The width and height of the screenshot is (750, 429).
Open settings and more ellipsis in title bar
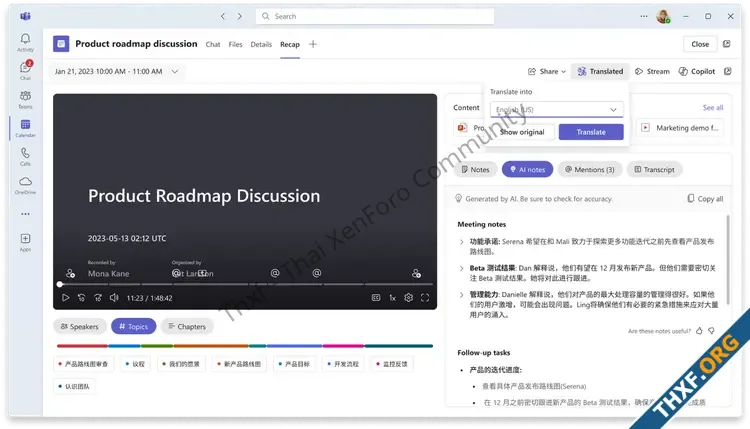[x=644, y=16]
